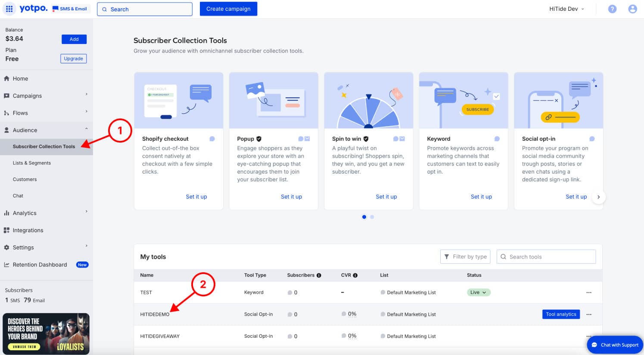
Task: Expand the Flows menu chevron
Action: click(87, 112)
